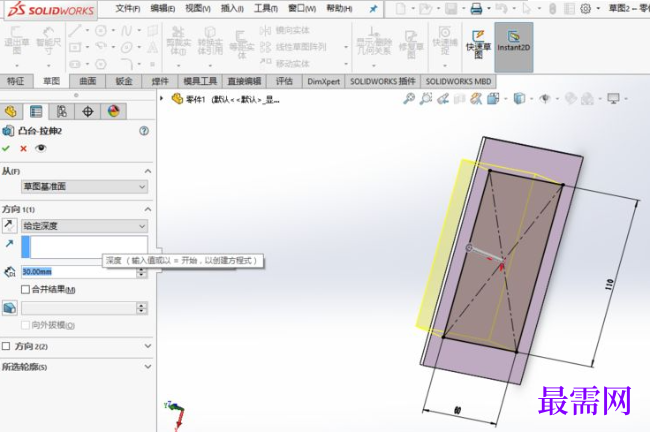This screenshot has height=432, width=650.
Task: Check 合并结果 merge result checkbox
Action: coord(25,289)
